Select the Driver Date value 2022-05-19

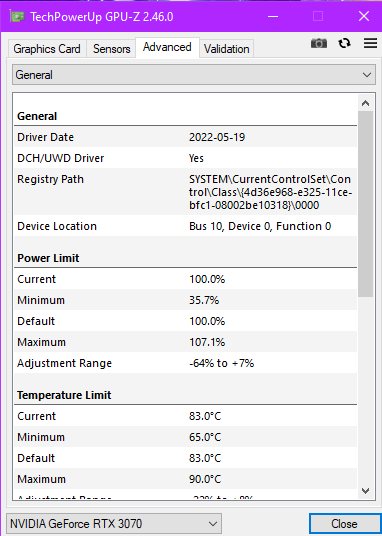point(217,137)
